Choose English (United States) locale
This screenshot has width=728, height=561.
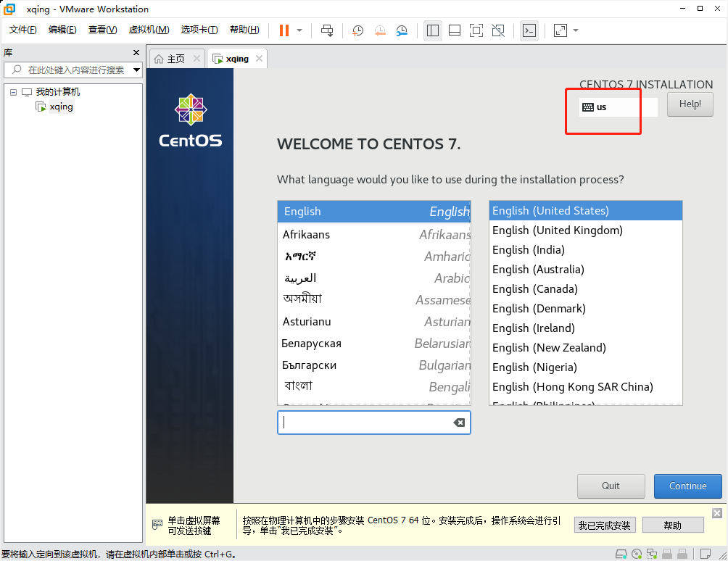pos(585,211)
